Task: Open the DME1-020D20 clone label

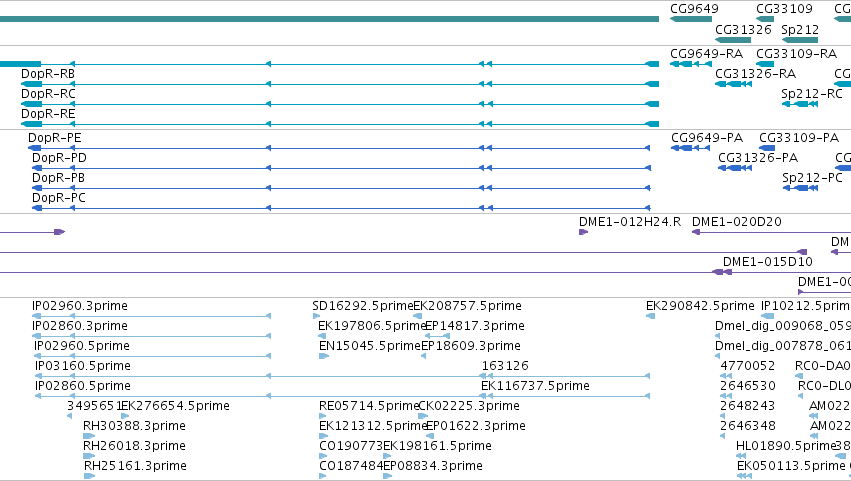Action: (736, 222)
